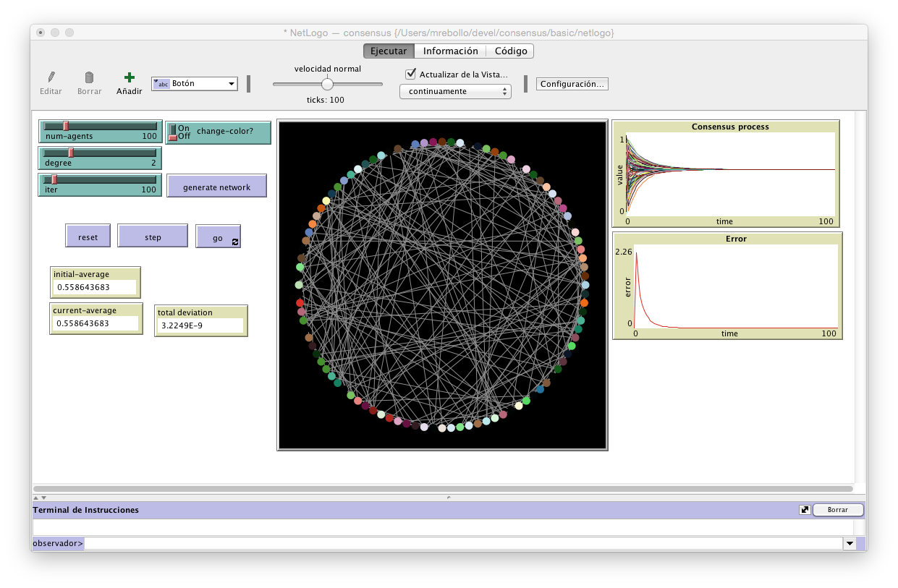This screenshot has height=588, width=898.
Task: Click the Borrar trash can icon
Action: tap(89, 77)
